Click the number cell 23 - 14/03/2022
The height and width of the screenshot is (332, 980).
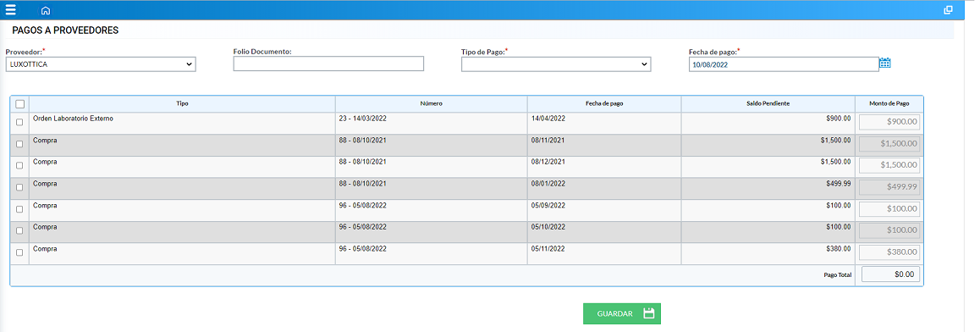tap(432, 123)
